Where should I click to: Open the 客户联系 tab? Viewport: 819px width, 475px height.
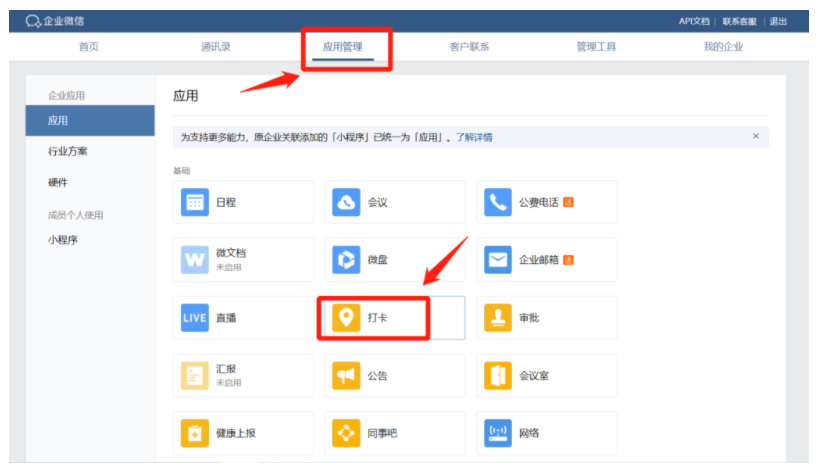click(x=470, y=47)
